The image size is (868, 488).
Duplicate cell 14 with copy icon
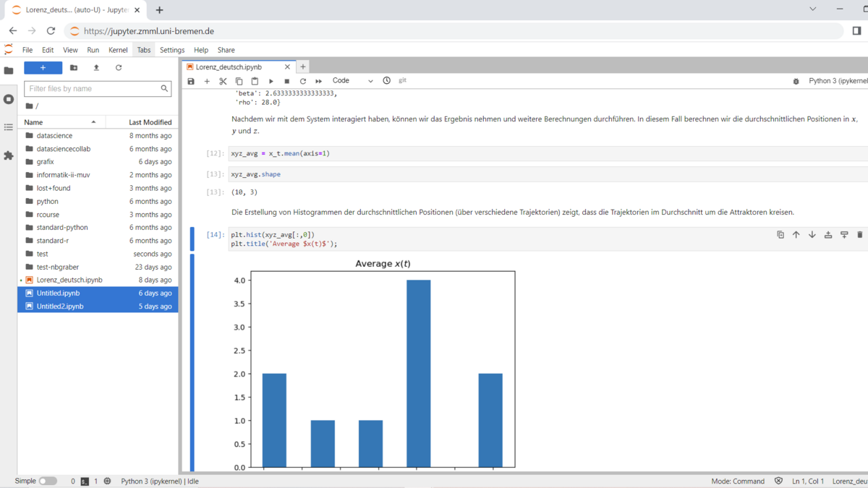[780, 235]
